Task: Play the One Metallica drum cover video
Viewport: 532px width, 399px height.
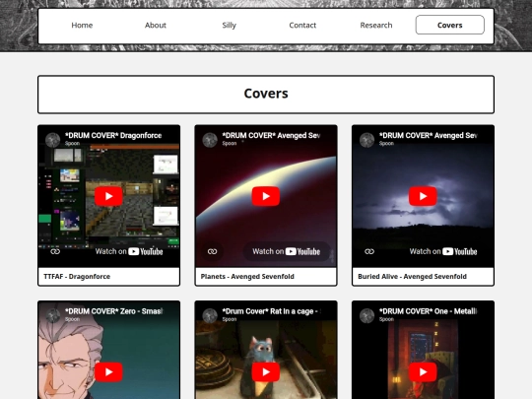Action: pyautogui.click(x=423, y=371)
